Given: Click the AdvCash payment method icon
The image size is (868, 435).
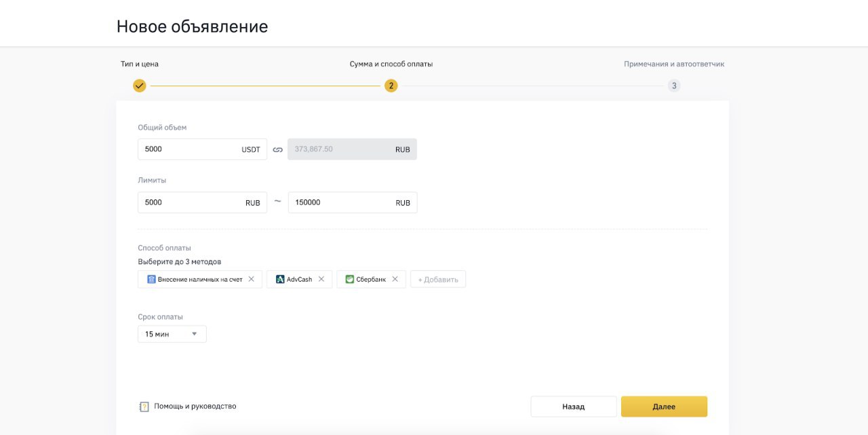Looking at the screenshot, I should [x=279, y=278].
